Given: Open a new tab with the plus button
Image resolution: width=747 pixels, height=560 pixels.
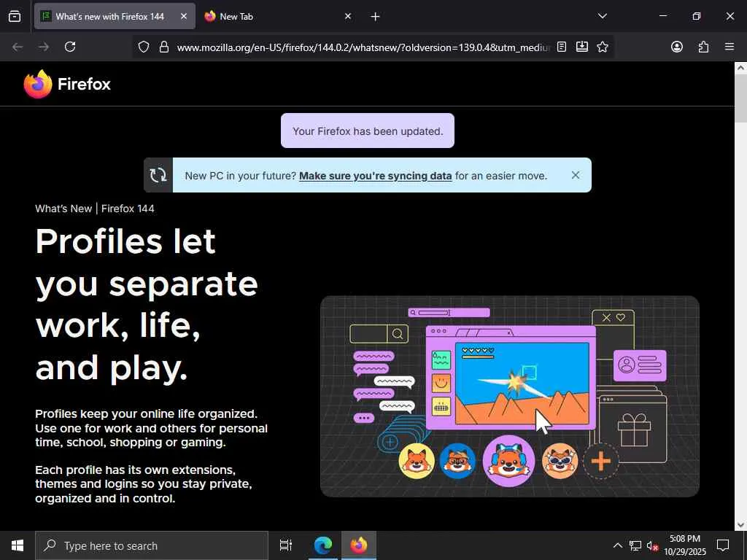Looking at the screenshot, I should (x=375, y=17).
